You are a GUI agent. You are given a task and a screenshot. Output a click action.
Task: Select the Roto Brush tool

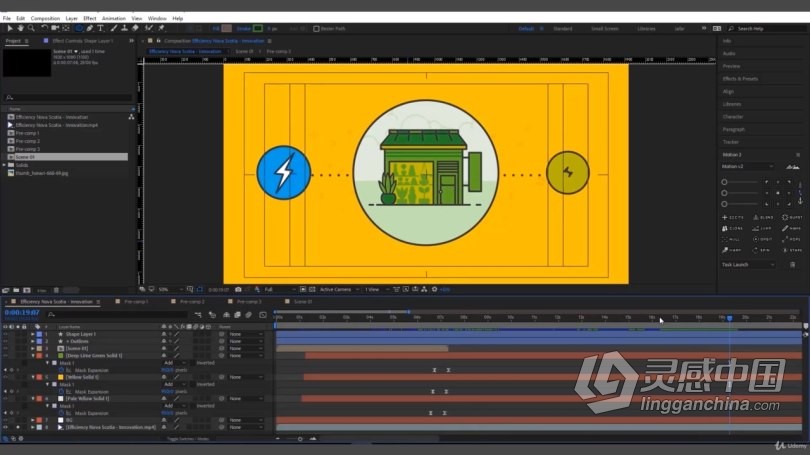(x=149, y=28)
